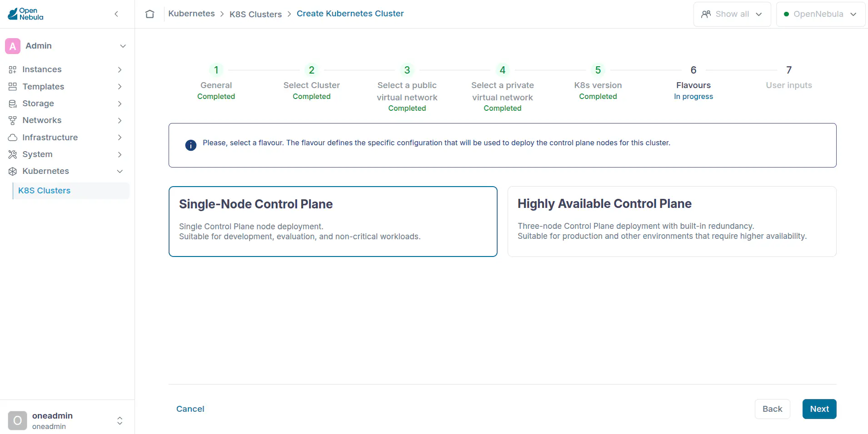Click the K8S Clusters breadcrumb
The width and height of the screenshot is (868, 434).
(255, 14)
